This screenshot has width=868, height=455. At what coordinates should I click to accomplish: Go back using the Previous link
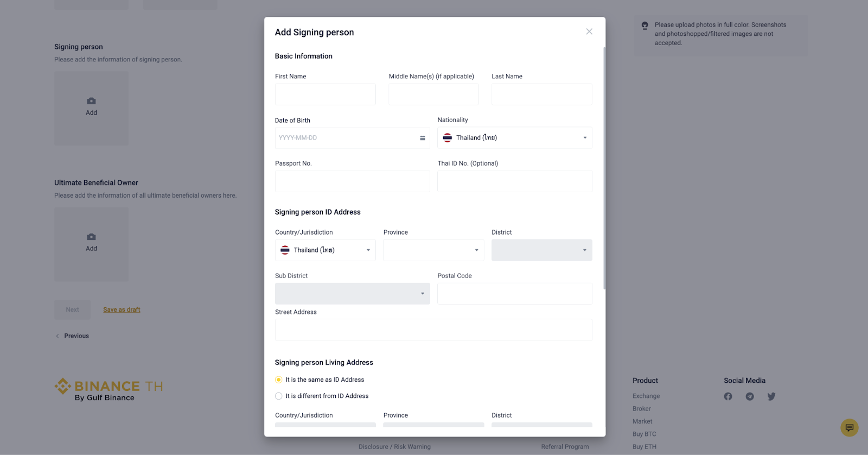pyautogui.click(x=76, y=336)
